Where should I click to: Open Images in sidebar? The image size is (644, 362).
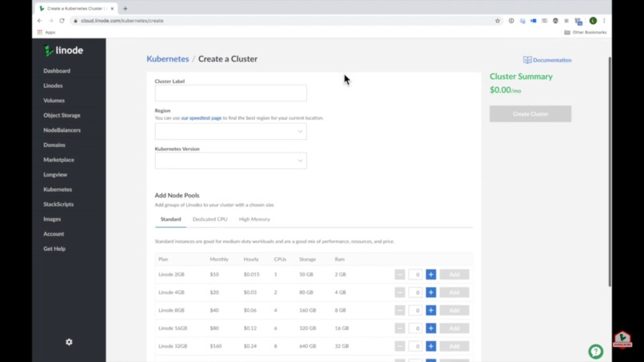point(52,219)
